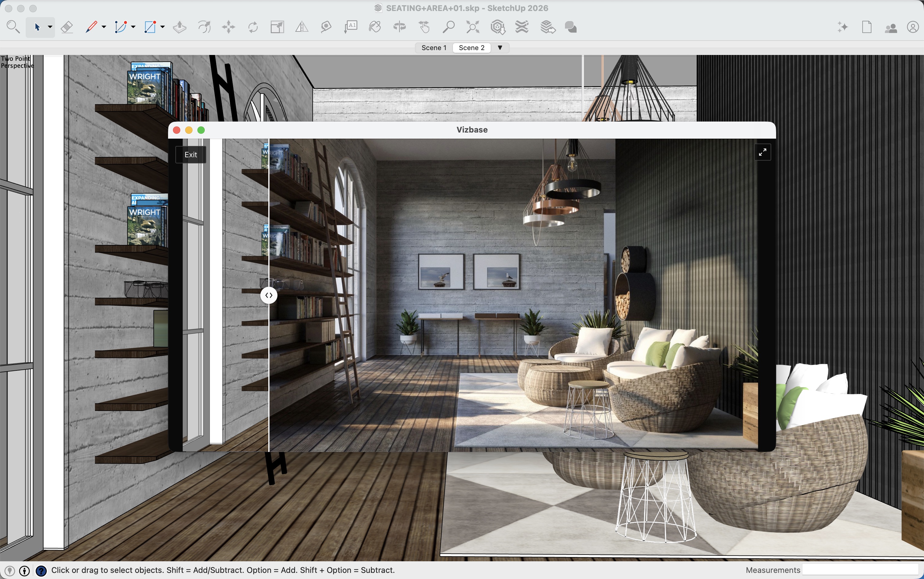Open the user account profile icon
Viewport: 924px width, 579px height.
coord(913,27)
